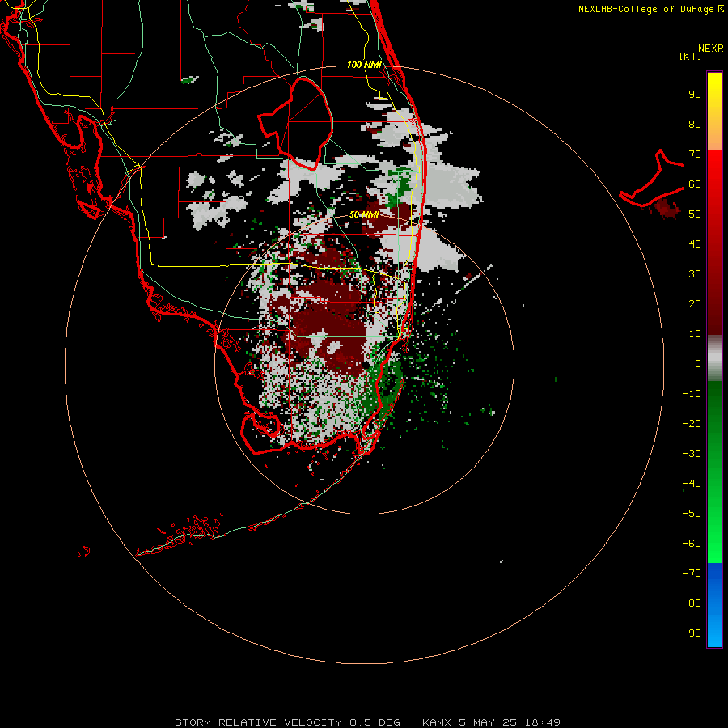Click the 90 value on velocity scale
This screenshot has height=728, width=728.
point(695,95)
